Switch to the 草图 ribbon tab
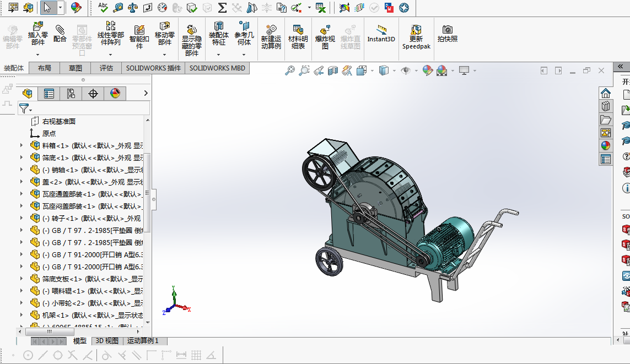The image size is (630, 364). [x=75, y=68]
